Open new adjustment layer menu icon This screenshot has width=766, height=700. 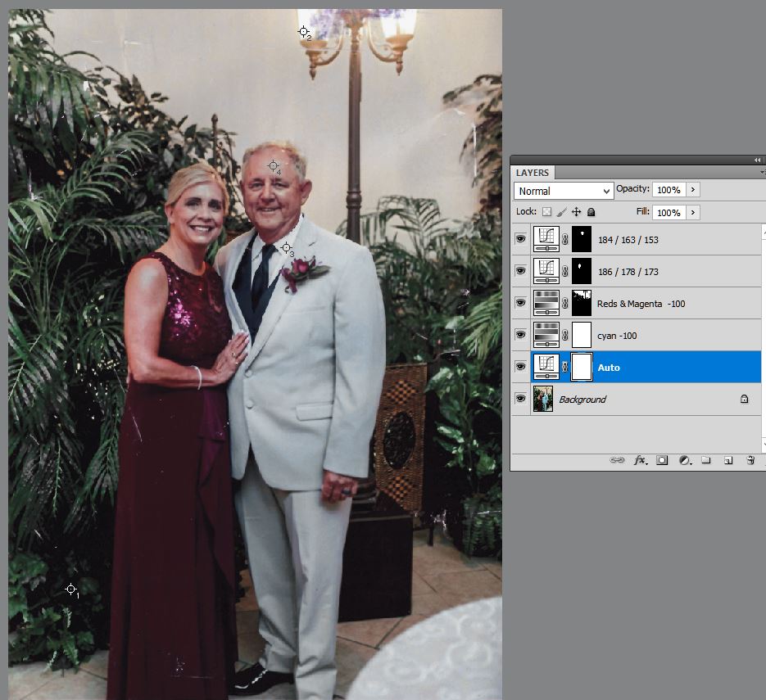pos(686,460)
